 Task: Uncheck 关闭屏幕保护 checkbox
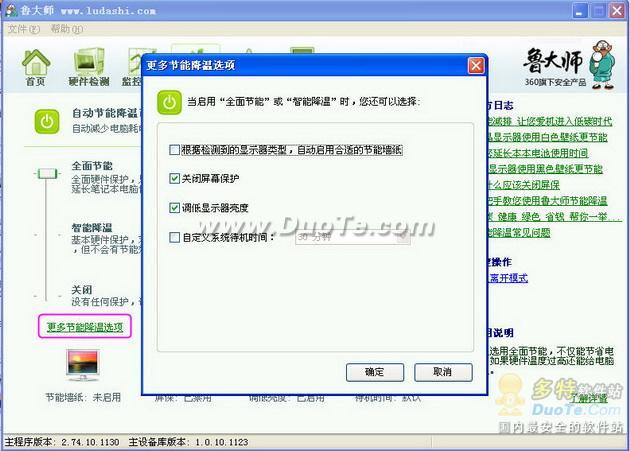[x=174, y=178]
